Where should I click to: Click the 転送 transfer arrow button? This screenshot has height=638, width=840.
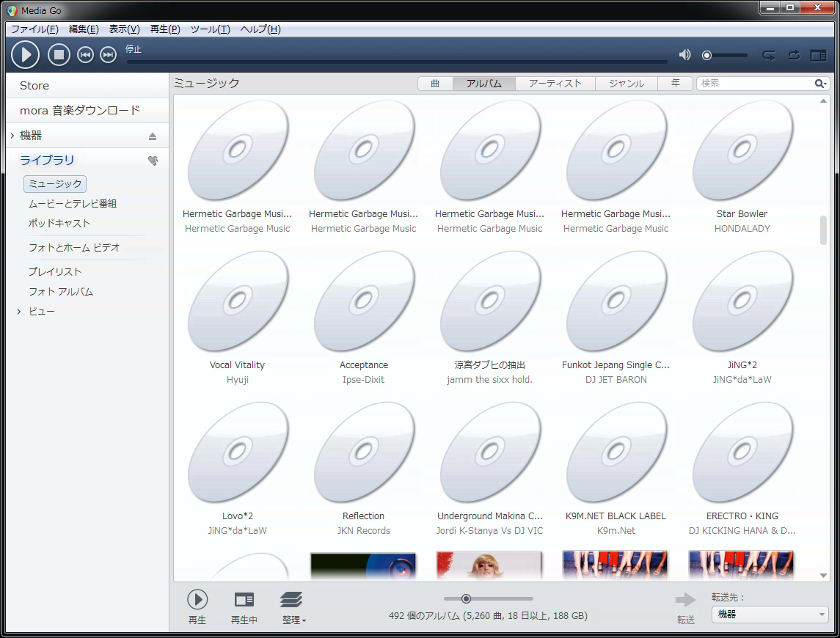[x=686, y=600]
